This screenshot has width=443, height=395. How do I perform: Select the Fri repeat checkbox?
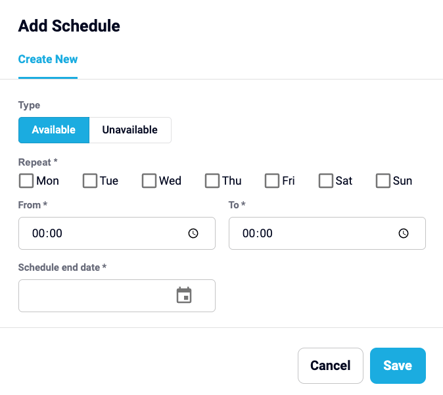(272, 181)
